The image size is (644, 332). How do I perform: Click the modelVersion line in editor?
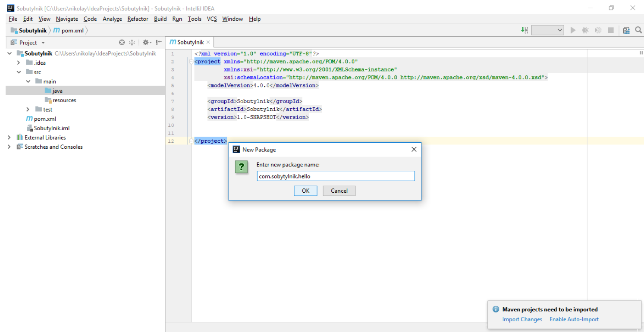[x=263, y=85]
